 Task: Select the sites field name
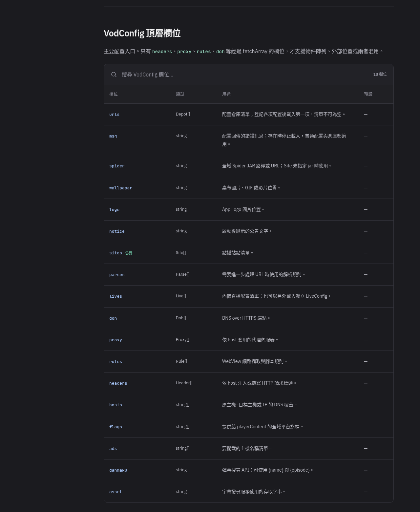click(115, 253)
